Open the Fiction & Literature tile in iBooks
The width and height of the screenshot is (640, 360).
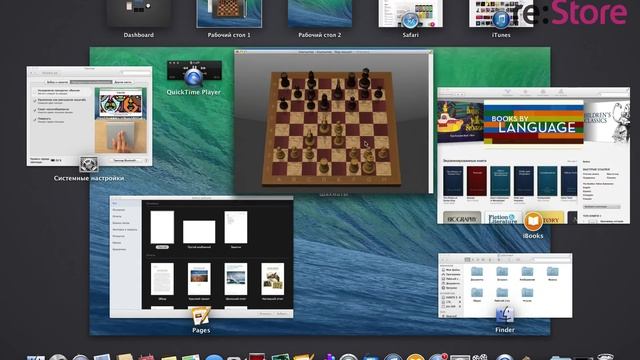503,218
